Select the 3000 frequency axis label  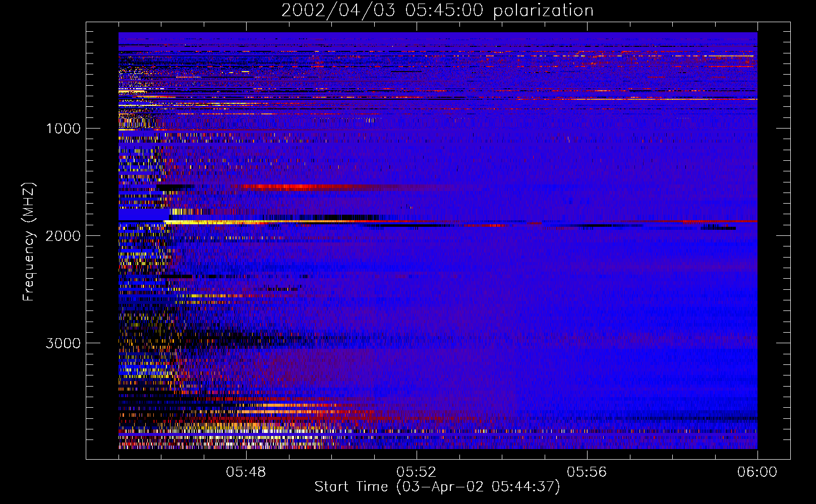(x=63, y=343)
